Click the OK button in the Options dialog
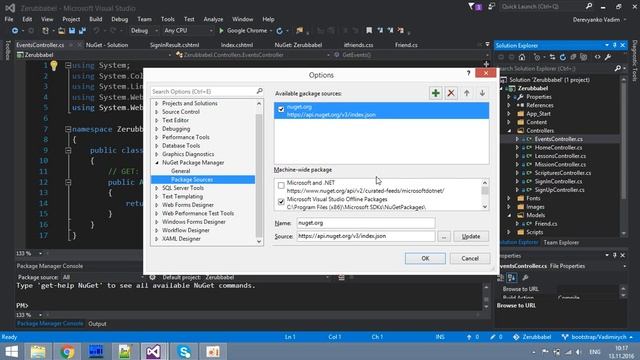640x360 pixels. pyautogui.click(x=425, y=258)
